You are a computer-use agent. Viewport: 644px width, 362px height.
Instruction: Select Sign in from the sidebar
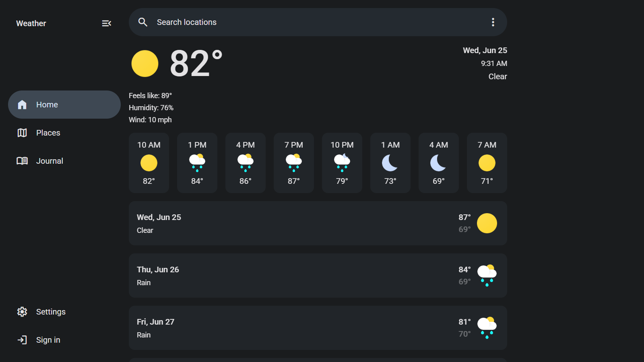(64, 340)
